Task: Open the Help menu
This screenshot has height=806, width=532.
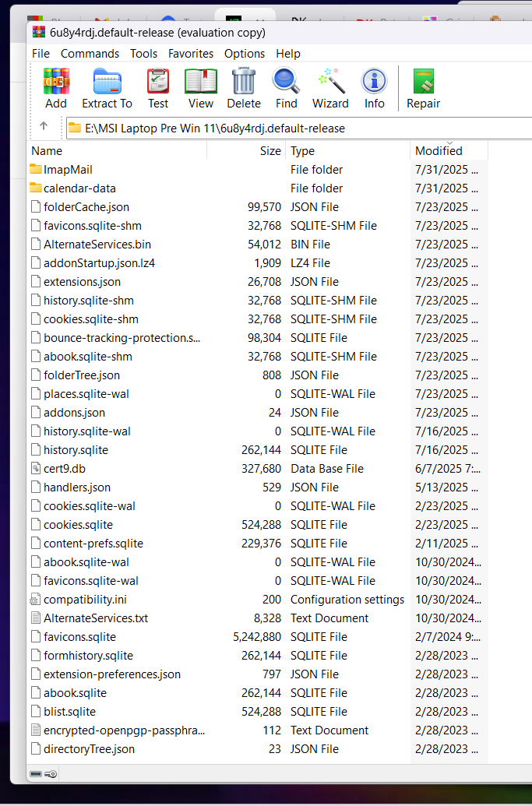Action: coord(288,54)
